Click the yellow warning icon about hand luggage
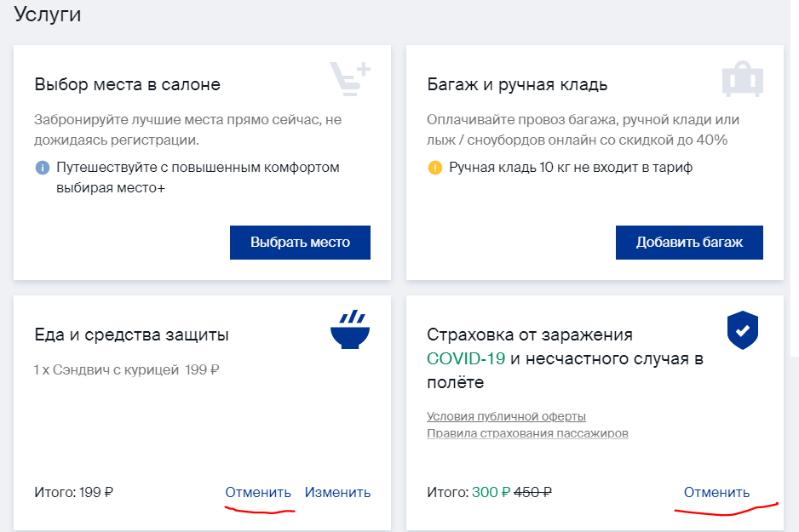This screenshot has width=799, height=532. [435, 168]
